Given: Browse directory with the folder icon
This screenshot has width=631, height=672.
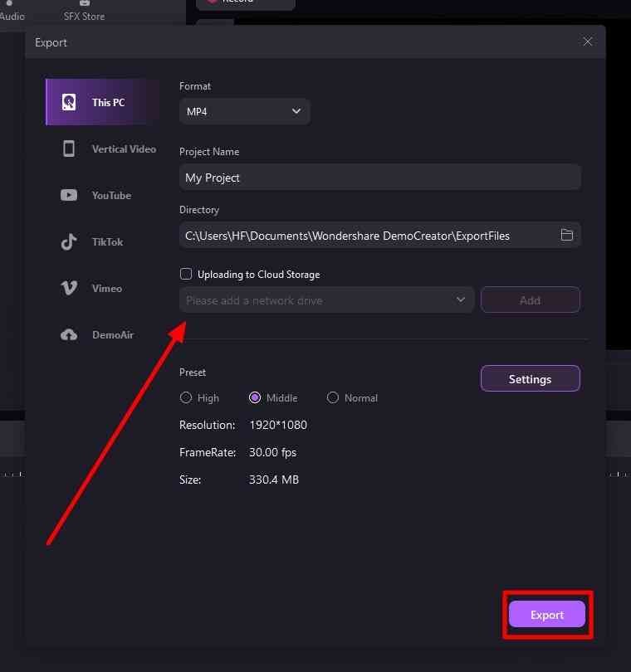Looking at the screenshot, I should [x=567, y=235].
